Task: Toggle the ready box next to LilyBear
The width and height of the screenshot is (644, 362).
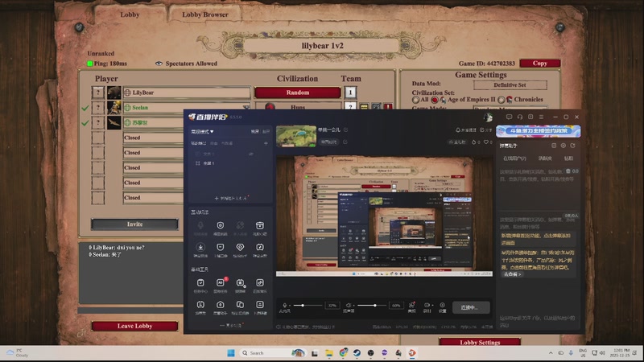Action: [97, 93]
